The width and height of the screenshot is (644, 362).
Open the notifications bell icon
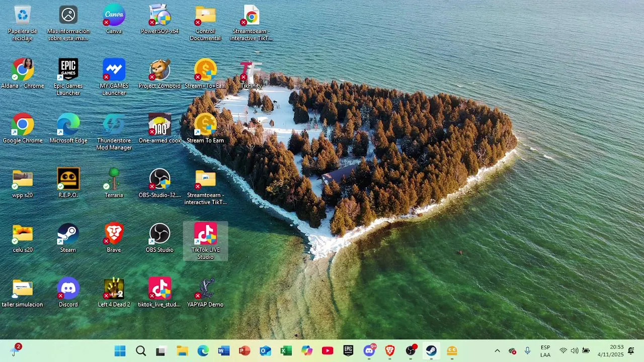coord(631,351)
